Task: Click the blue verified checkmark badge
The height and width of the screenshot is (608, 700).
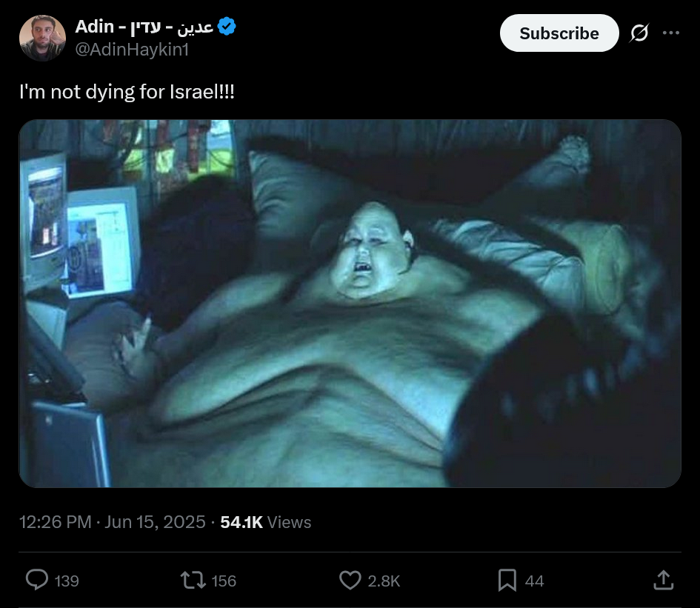Action: 227,27
